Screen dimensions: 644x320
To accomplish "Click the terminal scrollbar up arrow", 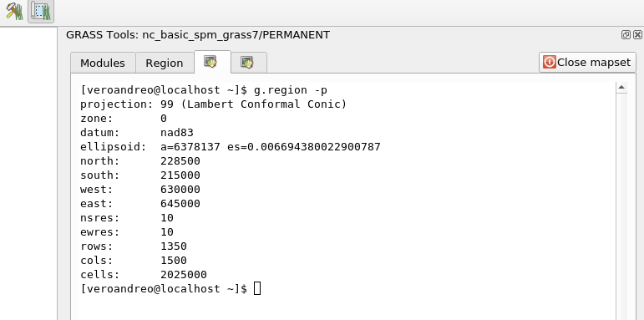I will point(621,87).
